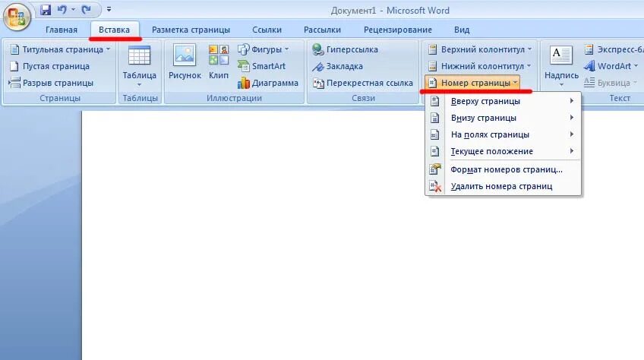The width and height of the screenshot is (644, 360).
Task: Save document with the floppy disk icon
Action: coord(46,10)
